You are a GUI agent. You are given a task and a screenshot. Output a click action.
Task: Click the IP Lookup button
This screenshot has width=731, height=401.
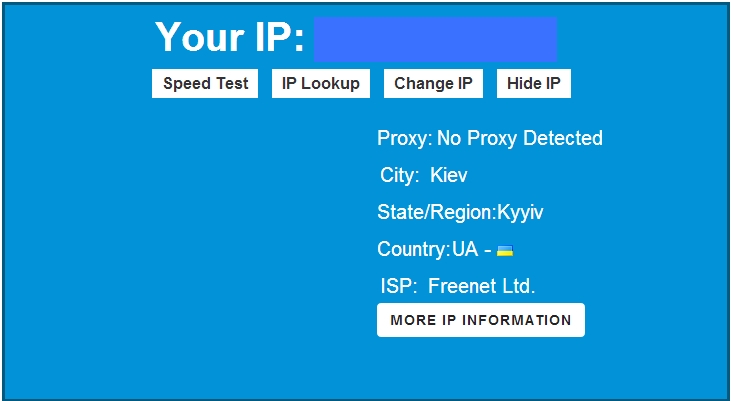click(x=321, y=83)
